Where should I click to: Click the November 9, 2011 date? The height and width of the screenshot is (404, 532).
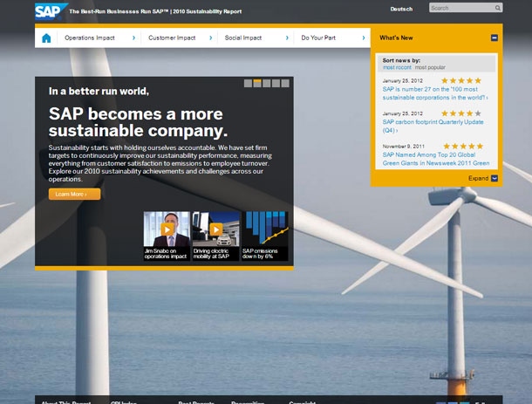[404, 147]
